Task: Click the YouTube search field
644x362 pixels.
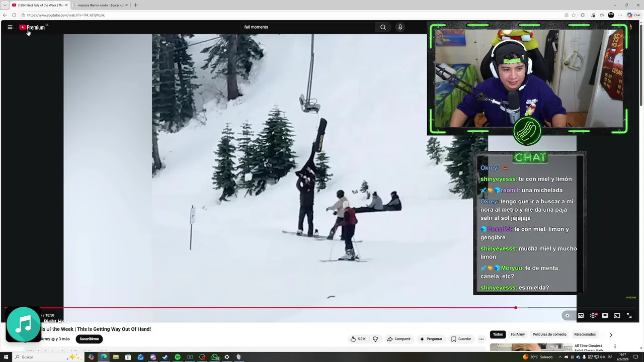Action: click(x=307, y=27)
